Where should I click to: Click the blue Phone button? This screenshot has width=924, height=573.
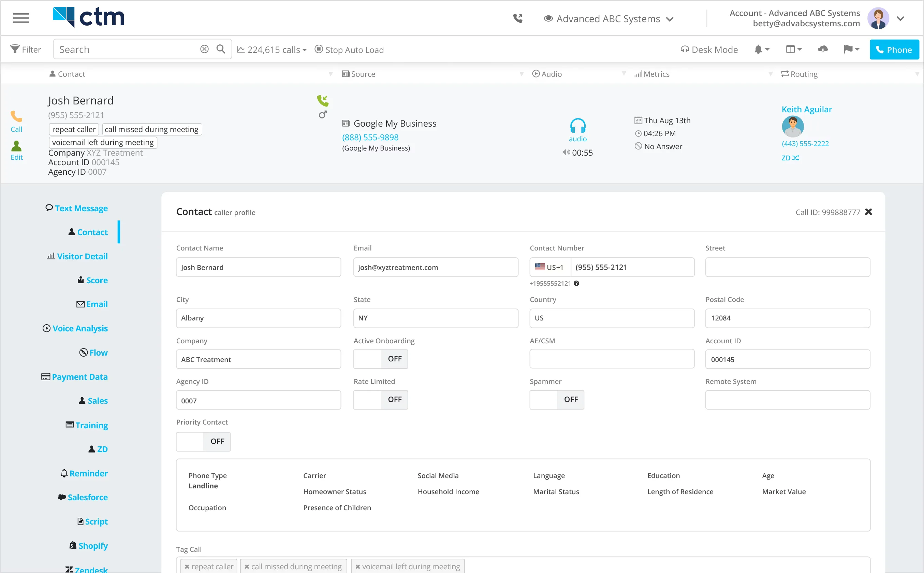(x=894, y=49)
